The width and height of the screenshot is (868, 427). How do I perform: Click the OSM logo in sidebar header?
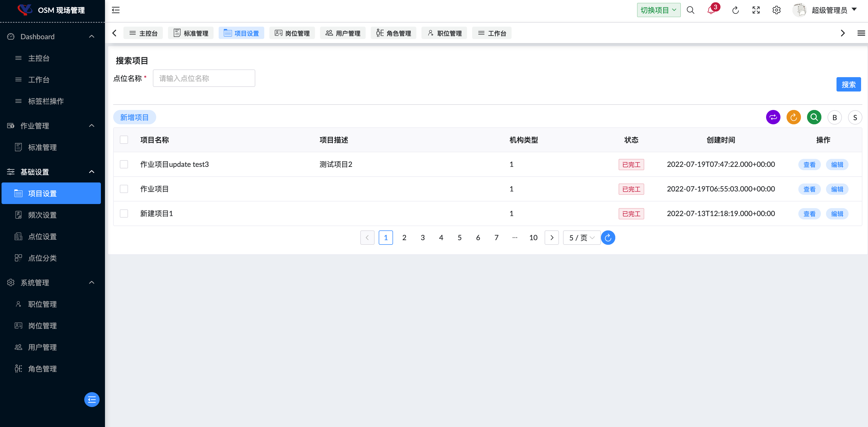click(x=25, y=10)
